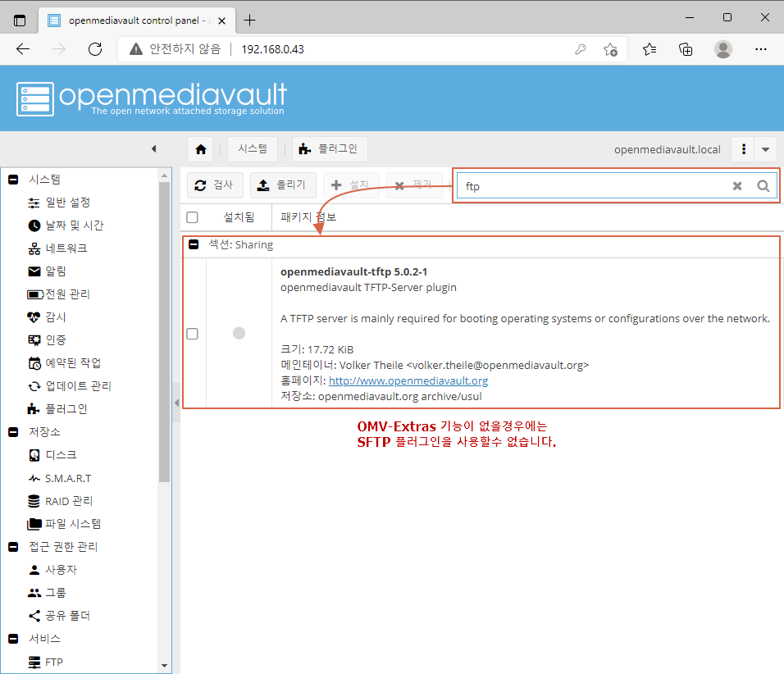This screenshot has width=784, height=674.
Task: Sort by the 설치됨 column header
Action: coord(239,217)
